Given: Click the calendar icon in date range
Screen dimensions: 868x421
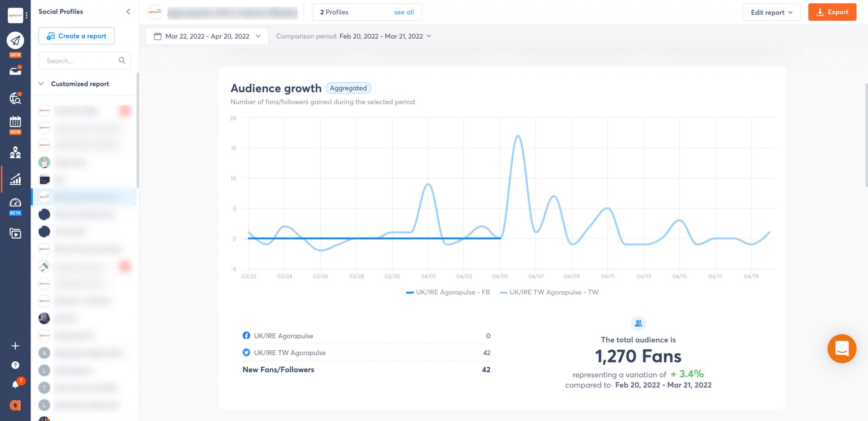Looking at the screenshot, I should (x=158, y=36).
